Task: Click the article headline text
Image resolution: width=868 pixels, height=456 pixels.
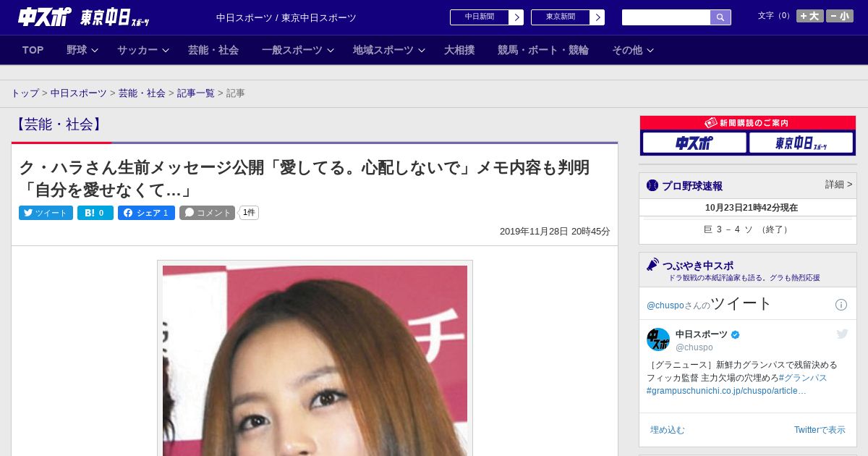Action: [x=305, y=179]
